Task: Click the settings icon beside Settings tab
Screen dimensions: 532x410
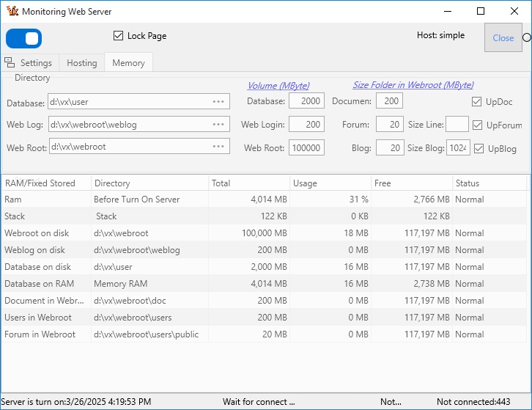Action: coord(10,62)
